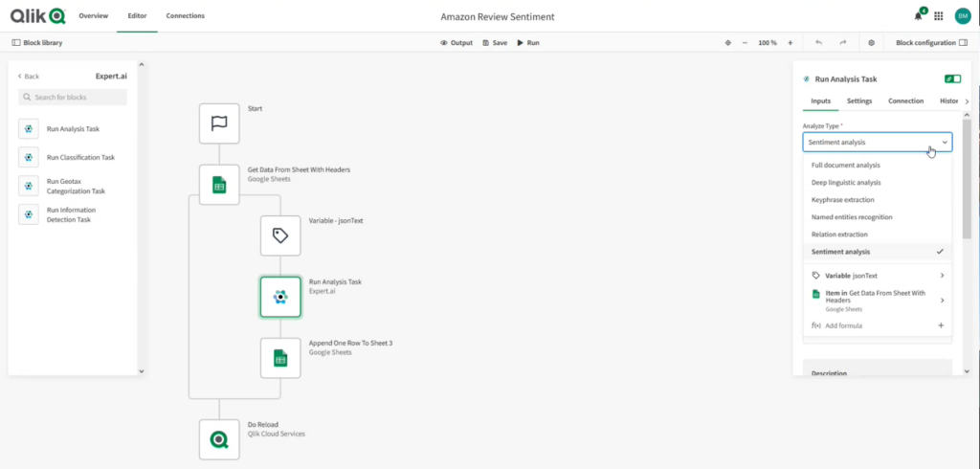Open automation settings gear
Screen dimensions: 980x469
(871, 42)
